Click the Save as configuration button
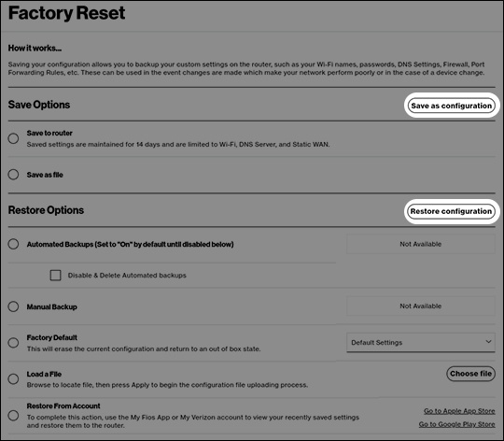The height and width of the screenshot is (441, 504). tap(452, 106)
